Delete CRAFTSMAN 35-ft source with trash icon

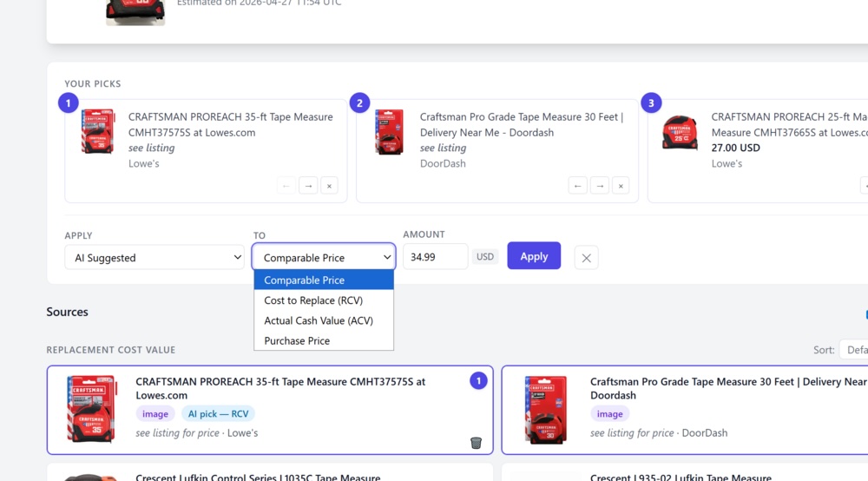pos(476,443)
